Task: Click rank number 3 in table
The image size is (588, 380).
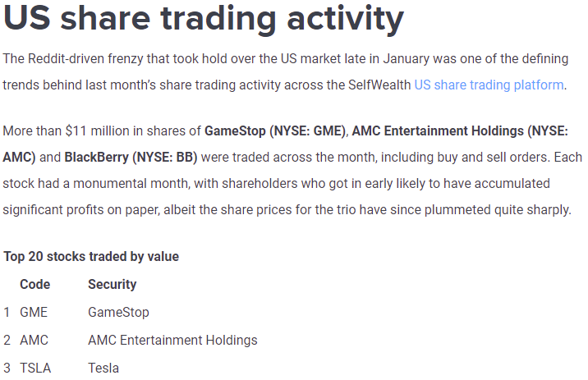Action: coord(7,368)
